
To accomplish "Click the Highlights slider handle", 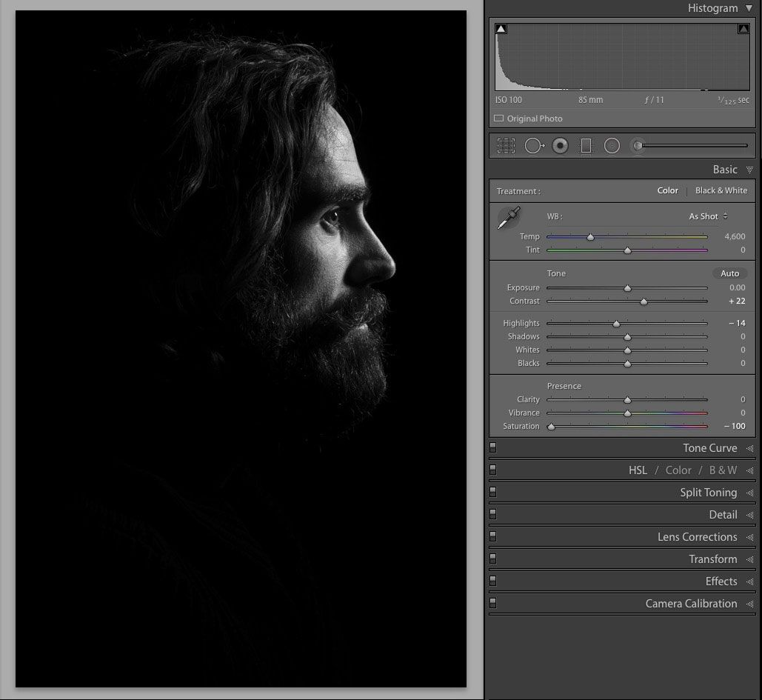I will pos(616,323).
